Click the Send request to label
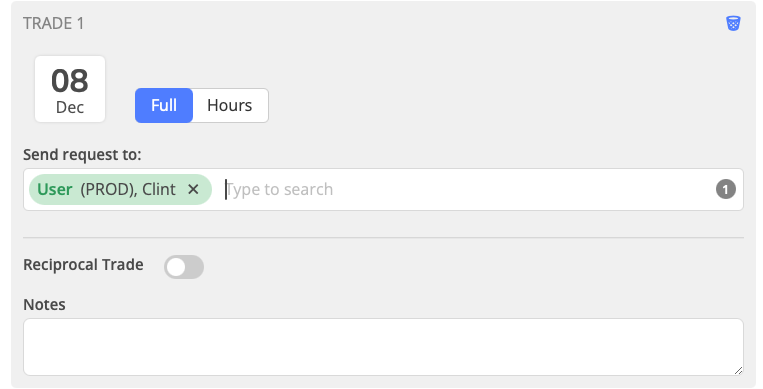The image size is (763, 389). point(82,155)
